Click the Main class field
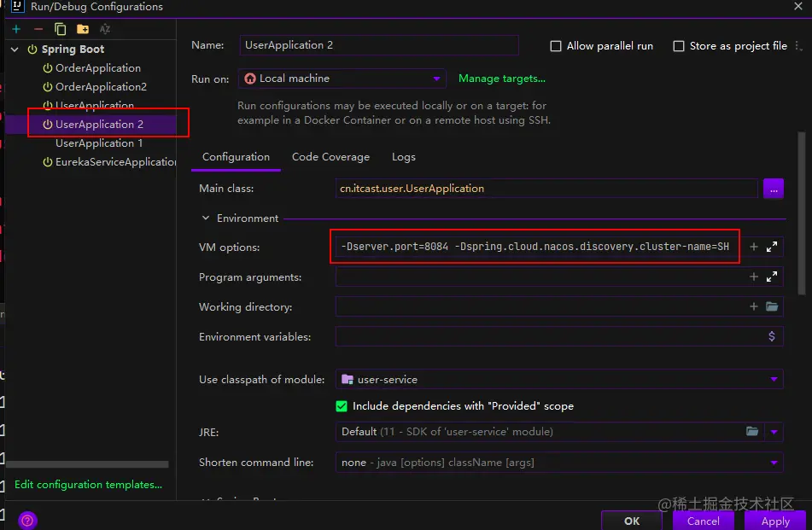The width and height of the screenshot is (812, 530). click(546, 189)
